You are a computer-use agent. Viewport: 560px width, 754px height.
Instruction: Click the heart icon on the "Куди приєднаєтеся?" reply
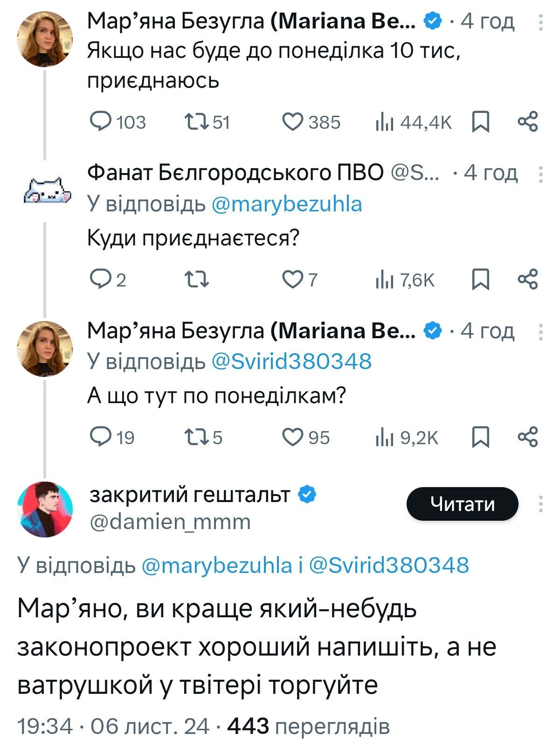(x=294, y=279)
